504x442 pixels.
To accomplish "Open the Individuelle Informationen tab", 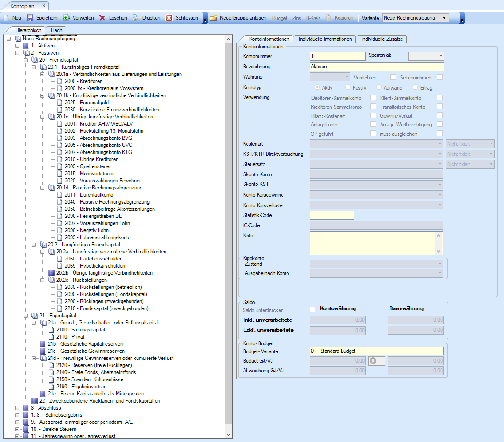I will pos(325,39).
